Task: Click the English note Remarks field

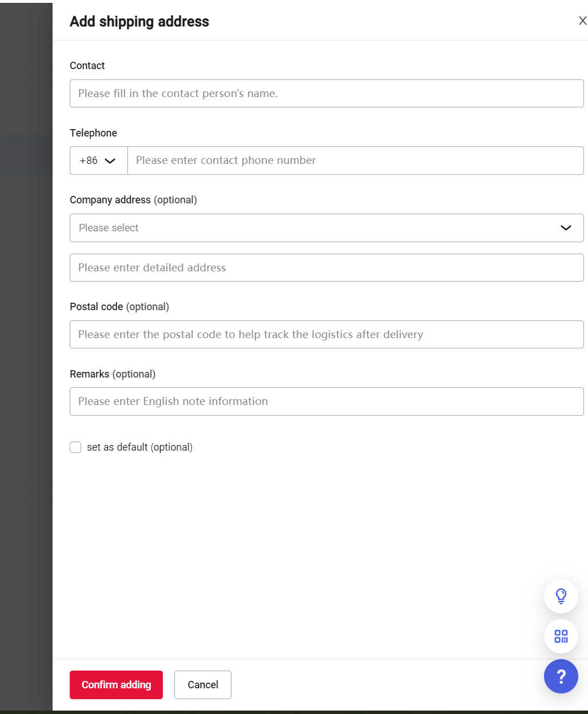Action: click(326, 402)
